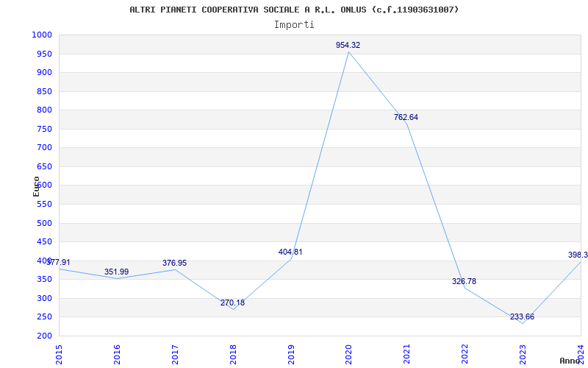Image resolution: width=588 pixels, height=368 pixels.
Task: Click the 2019 x-axis label
Action: point(291,354)
